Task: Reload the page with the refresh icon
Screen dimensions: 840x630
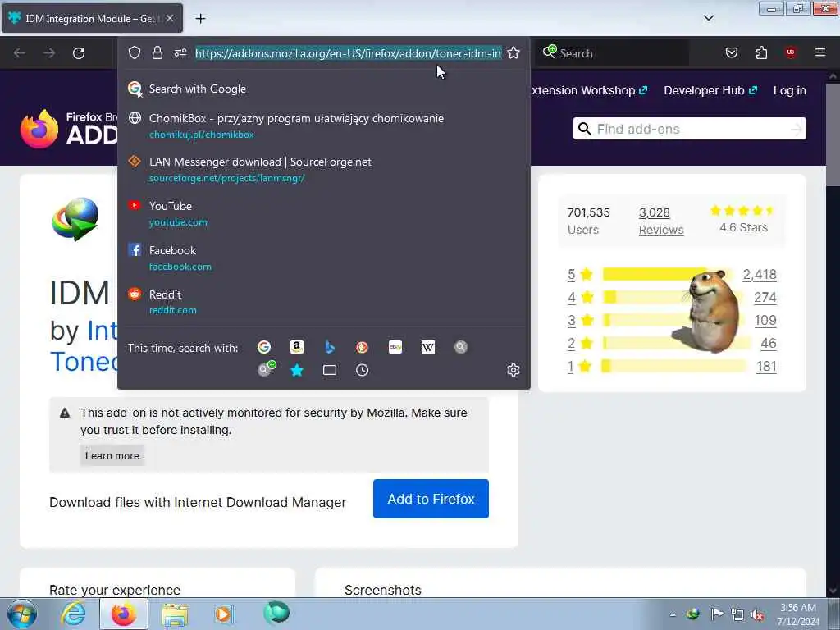Action: tap(79, 53)
